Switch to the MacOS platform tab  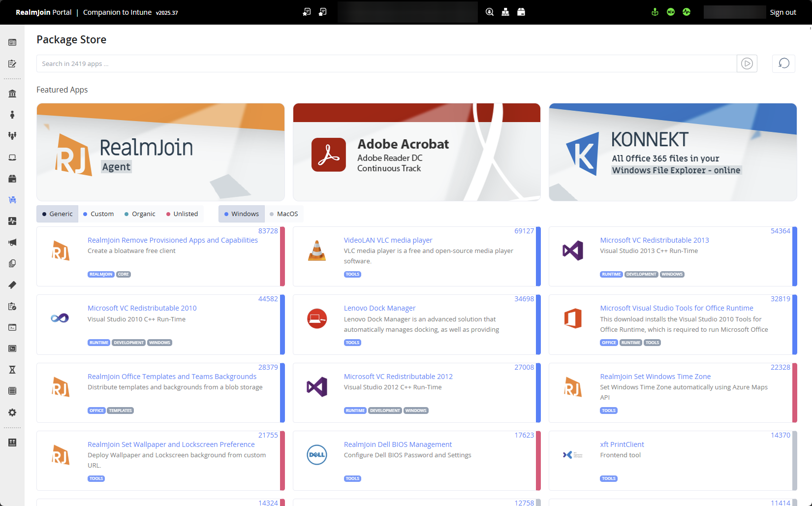(x=284, y=214)
